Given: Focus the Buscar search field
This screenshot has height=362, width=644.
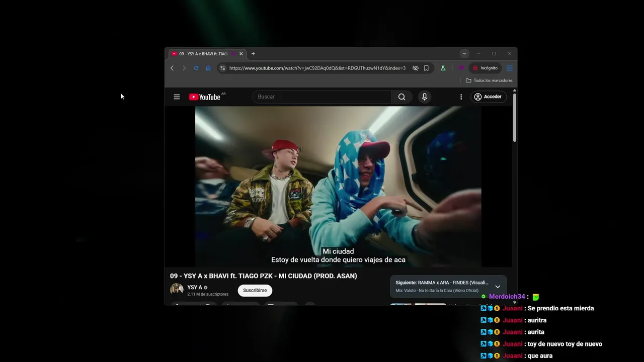Looking at the screenshot, I should click(x=322, y=97).
